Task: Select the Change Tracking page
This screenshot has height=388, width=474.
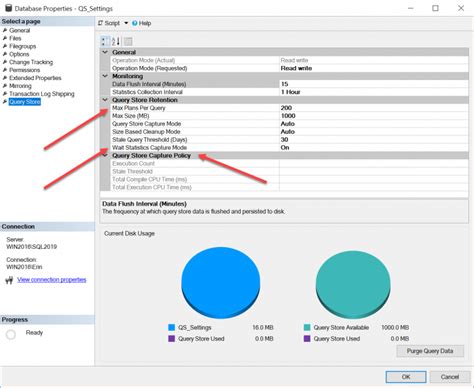Action: 31,62
